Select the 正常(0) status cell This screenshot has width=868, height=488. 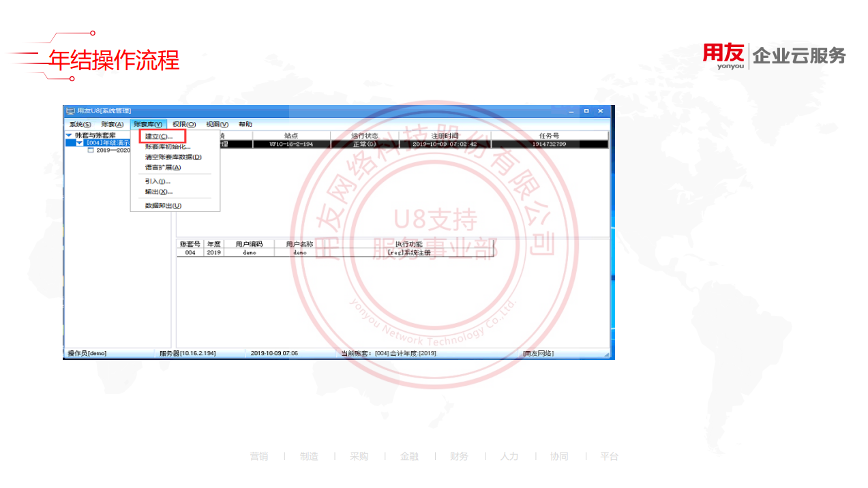(364, 144)
